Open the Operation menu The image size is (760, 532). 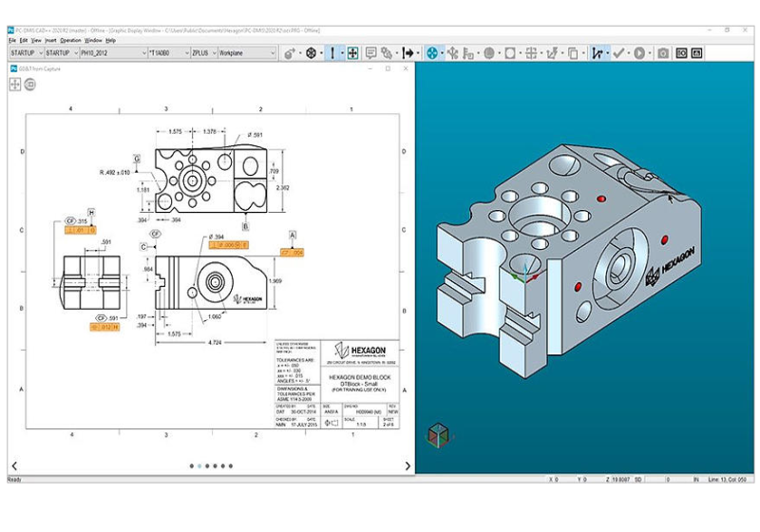71,41
